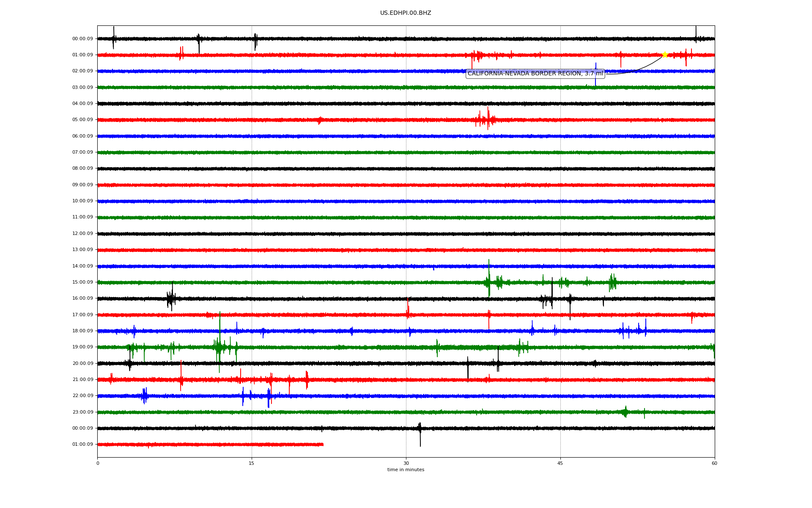The height and width of the screenshot is (508, 812).
Task: Select the CALIFORNIA-NEVADA BORDER REGION annotation label
Action: (x=535, y=74)
